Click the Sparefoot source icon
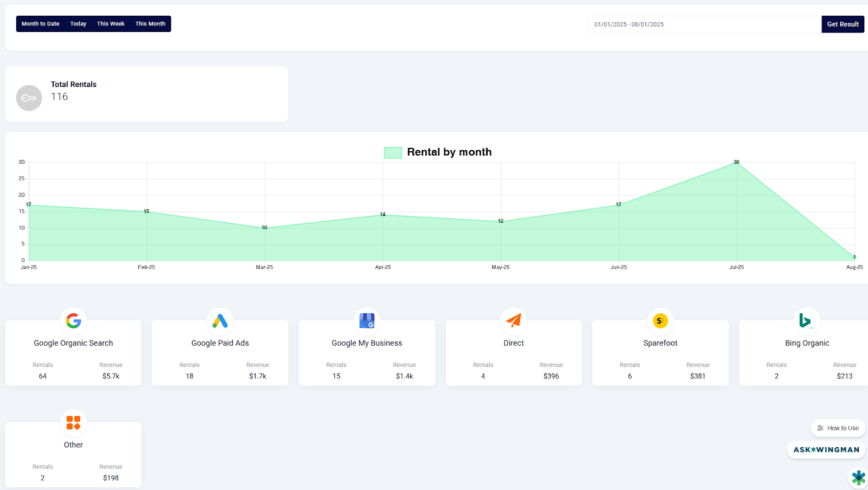The width and height of the screenshot is (868, 490). coord(660,321)
